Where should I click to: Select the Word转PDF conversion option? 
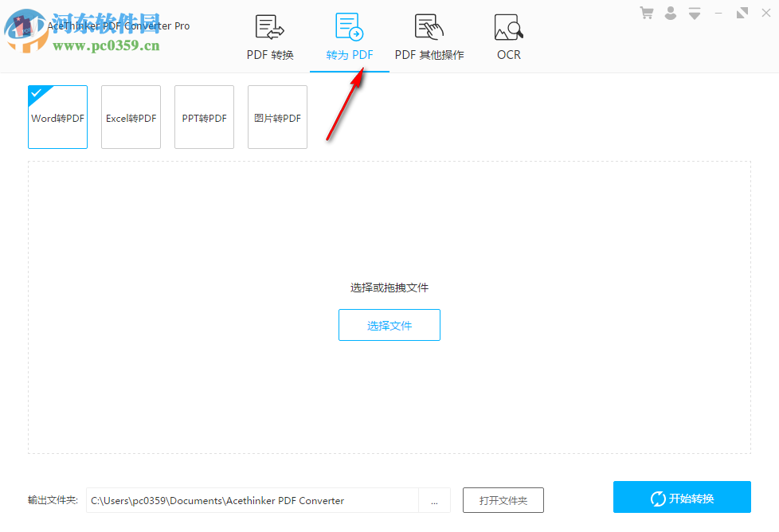coord(57,117)
